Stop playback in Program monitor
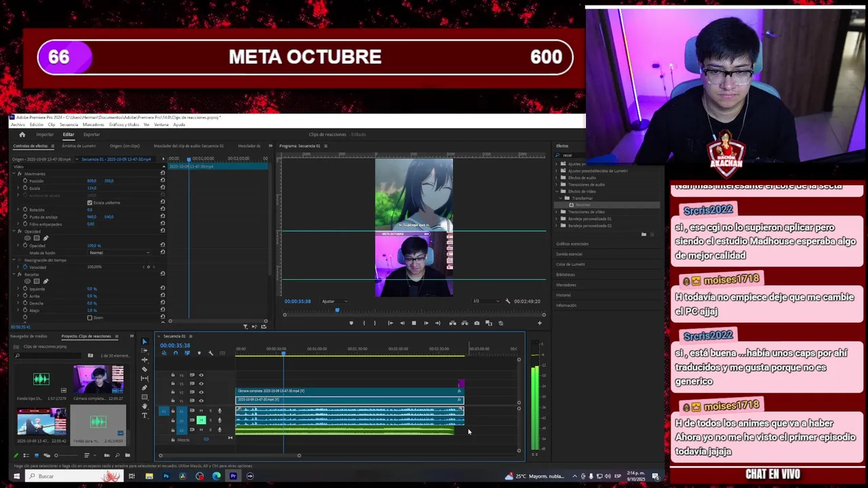This screenshot has width=868, height=488. coord(414,323)
